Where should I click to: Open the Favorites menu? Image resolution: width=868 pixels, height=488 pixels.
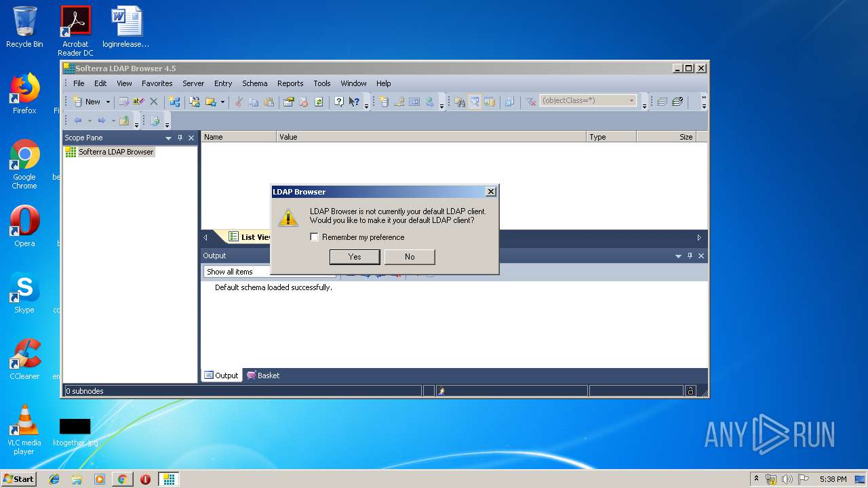(157, 83)
